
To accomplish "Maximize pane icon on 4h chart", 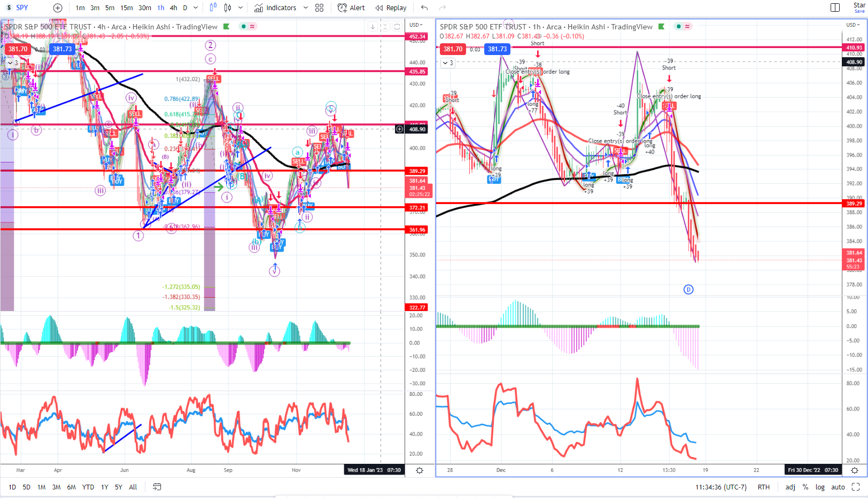I will pos(397,27).
